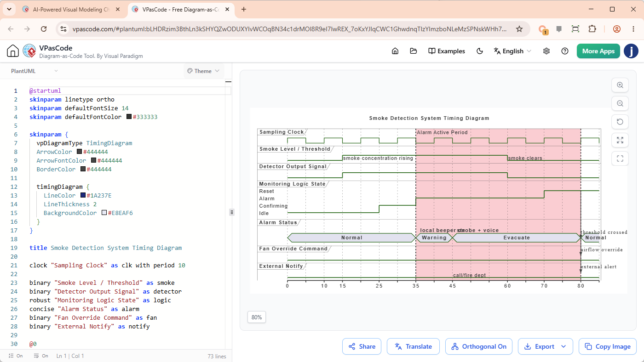Screen dimensions: 644x362
Task: Click the panel splitter handle
Action: pyautogui.click(x=232, y=212)
